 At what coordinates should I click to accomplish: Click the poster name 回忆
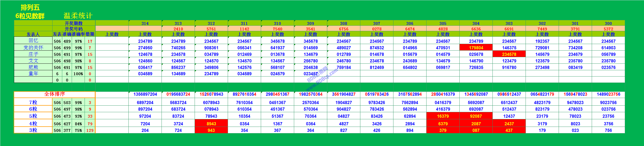pos(33,41)
